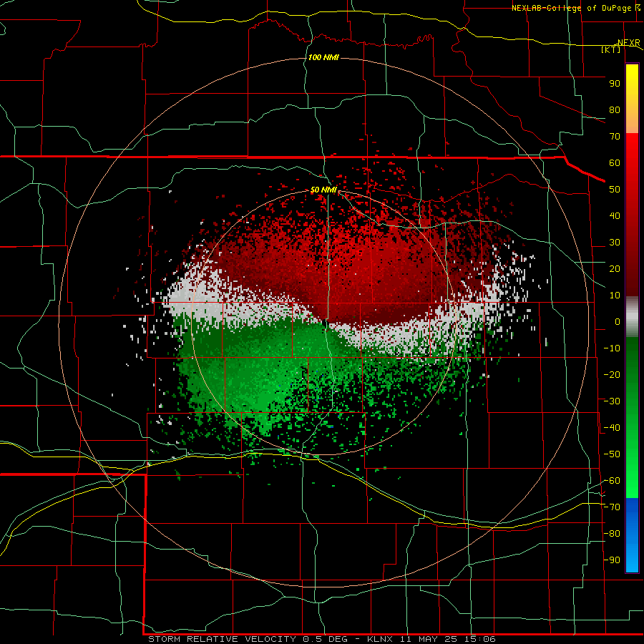Click the '11 MAY 25' date in caption
Viewport: 644px width, 644px height.
coord(429,639)
